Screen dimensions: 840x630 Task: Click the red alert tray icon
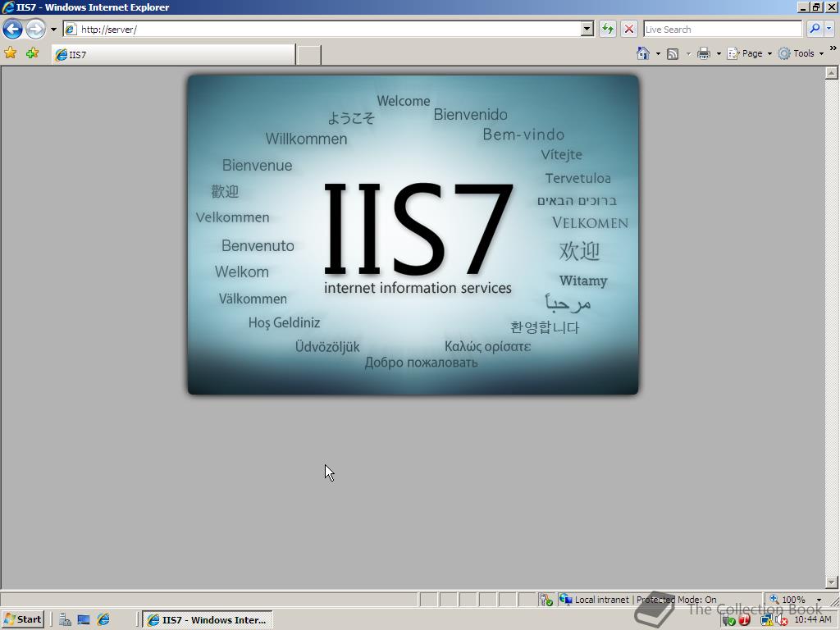click(x=744, y=620)
